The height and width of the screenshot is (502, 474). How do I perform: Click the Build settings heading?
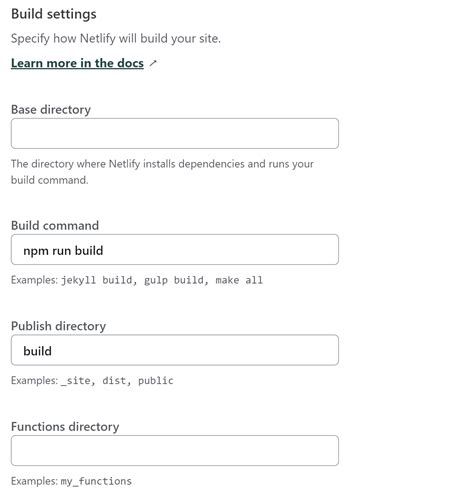click(x=54, y=14)
